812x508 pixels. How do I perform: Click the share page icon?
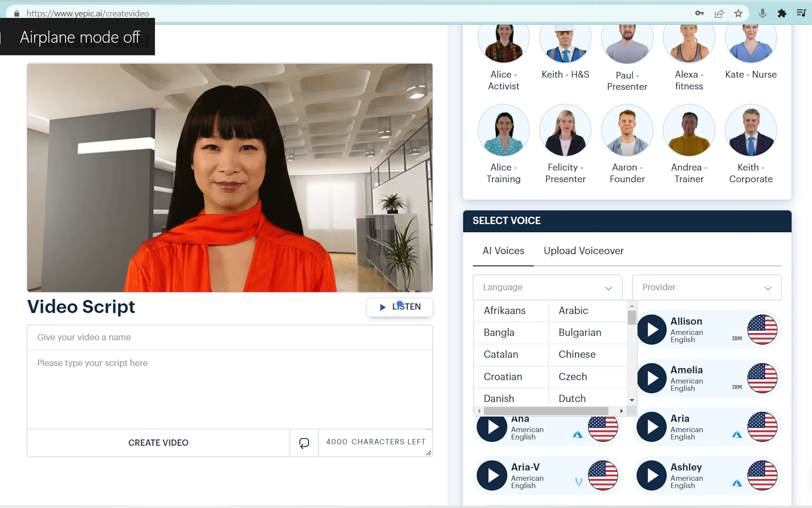[x=719, y=13]
